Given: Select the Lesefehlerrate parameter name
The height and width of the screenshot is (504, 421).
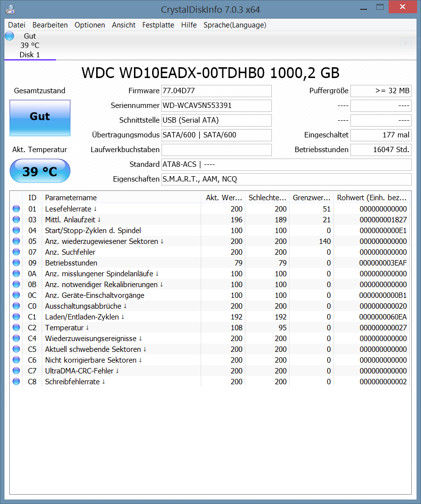Looking at the screenshot, I should point(71,209).
